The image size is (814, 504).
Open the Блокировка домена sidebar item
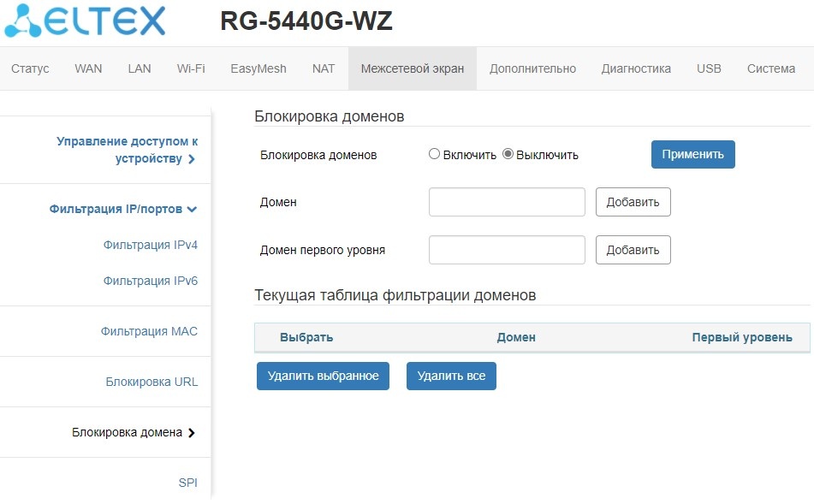[134, 432]
